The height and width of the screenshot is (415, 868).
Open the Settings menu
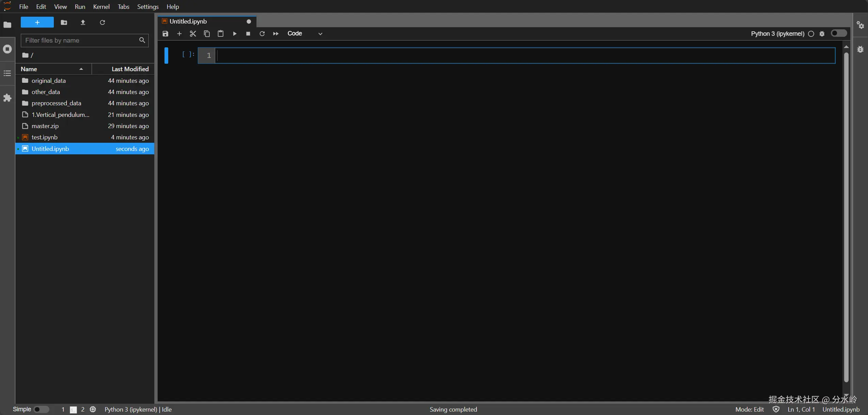pyautogui.click(x=147, y=6)
